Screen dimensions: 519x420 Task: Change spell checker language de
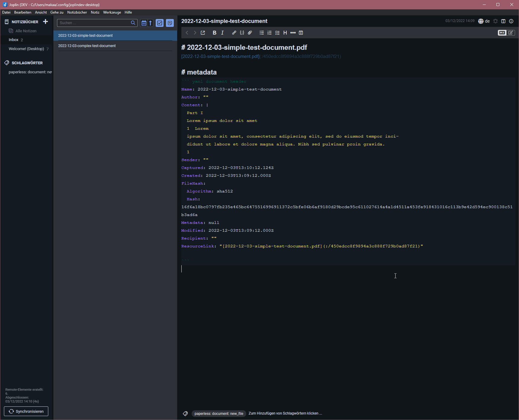484,21
